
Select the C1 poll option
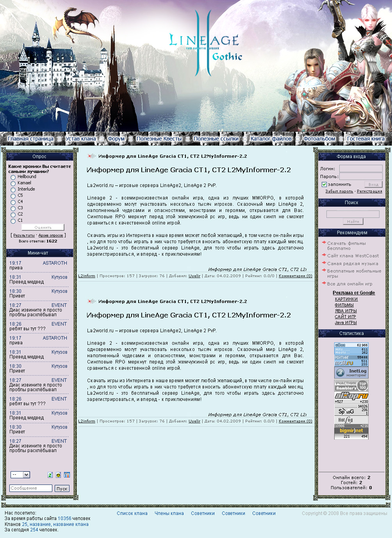[13, 221]
